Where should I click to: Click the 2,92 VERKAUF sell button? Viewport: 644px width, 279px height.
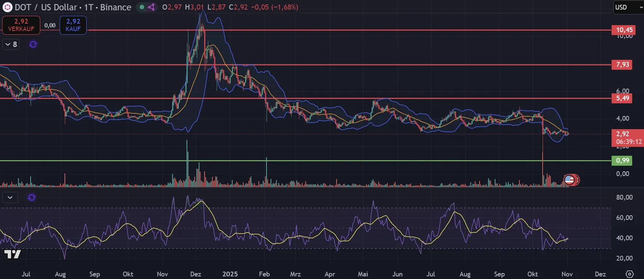coord(21,25)
